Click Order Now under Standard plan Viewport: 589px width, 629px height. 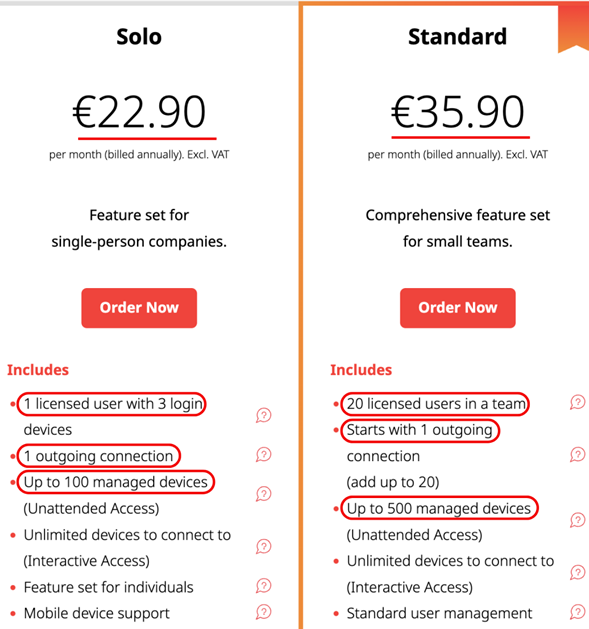click(457, 308)
